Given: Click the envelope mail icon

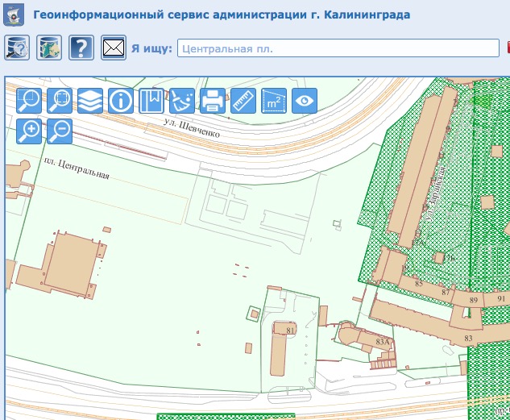Looking at the screenshot, I should coord(114,48).
